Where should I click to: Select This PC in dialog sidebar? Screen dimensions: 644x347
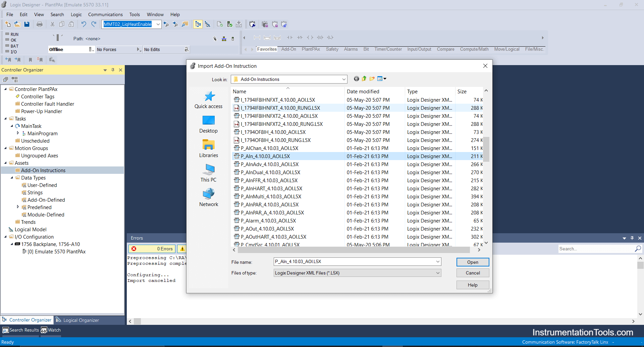[x=209, y=173]
